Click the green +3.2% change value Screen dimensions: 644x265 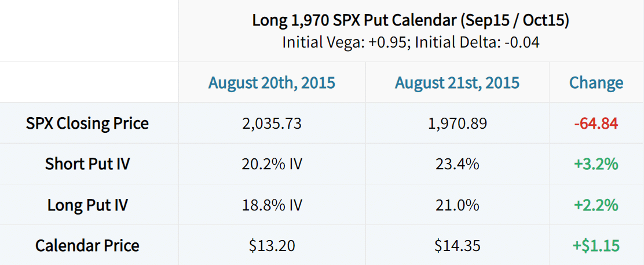tap(597, 164)
